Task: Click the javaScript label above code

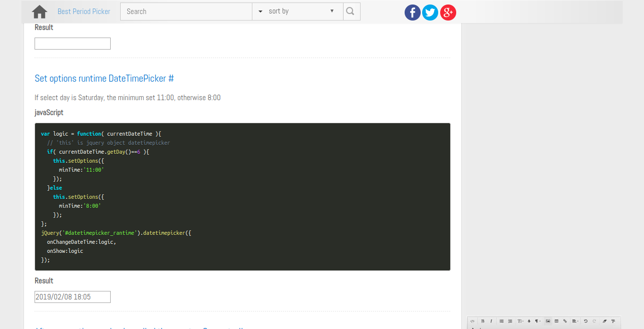Action: pos(49,113)
